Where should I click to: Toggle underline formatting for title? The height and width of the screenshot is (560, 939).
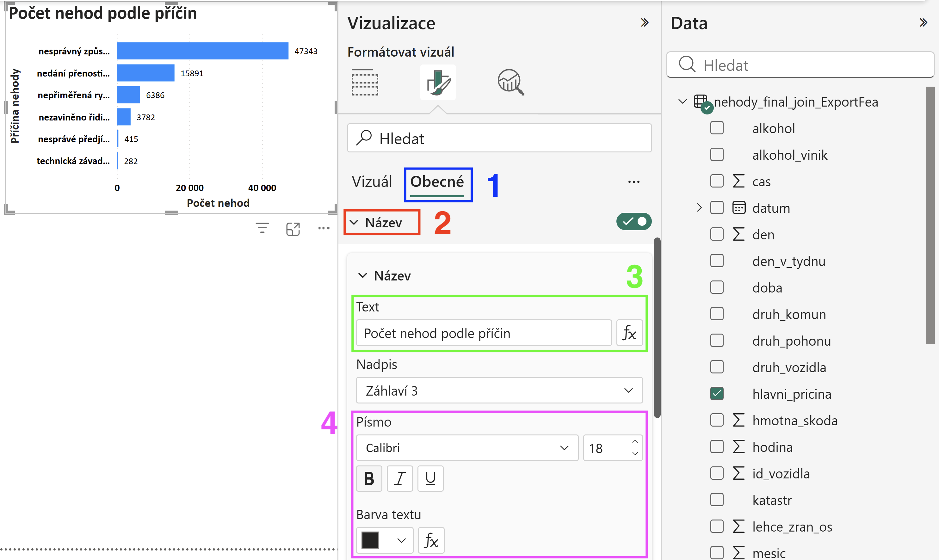pos(430,479)
